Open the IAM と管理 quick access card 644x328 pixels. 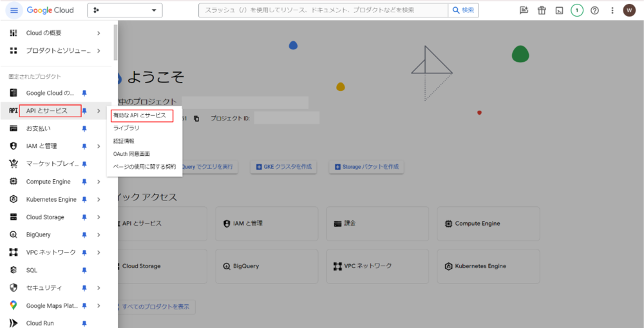[267, 224]
